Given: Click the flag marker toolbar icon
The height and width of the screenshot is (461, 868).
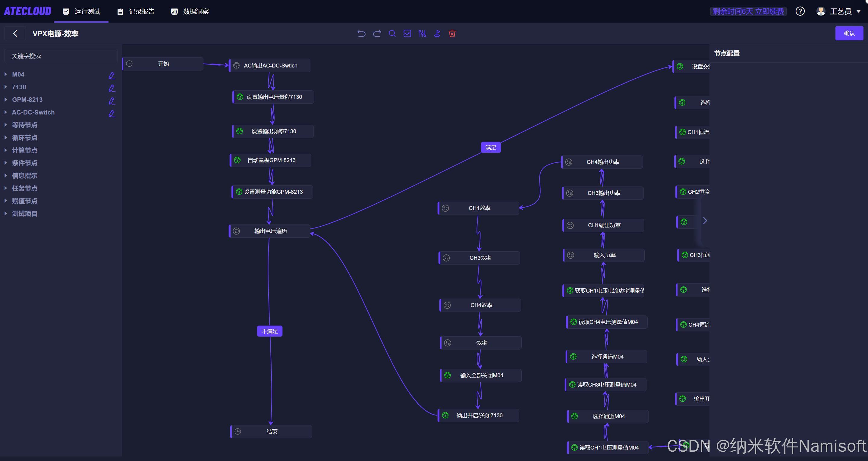Looking at the screenshot, I should 437,33.
